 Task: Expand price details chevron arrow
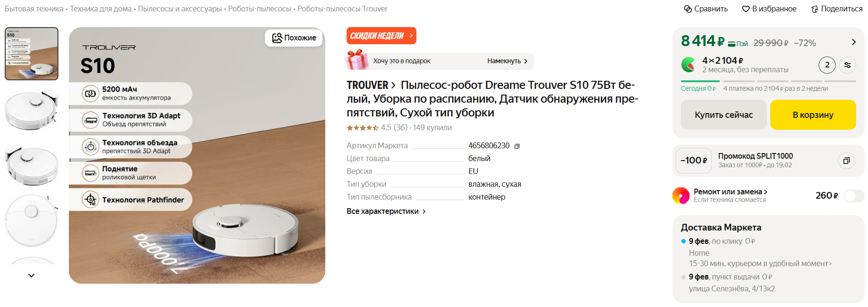click(x=854, y=42)
